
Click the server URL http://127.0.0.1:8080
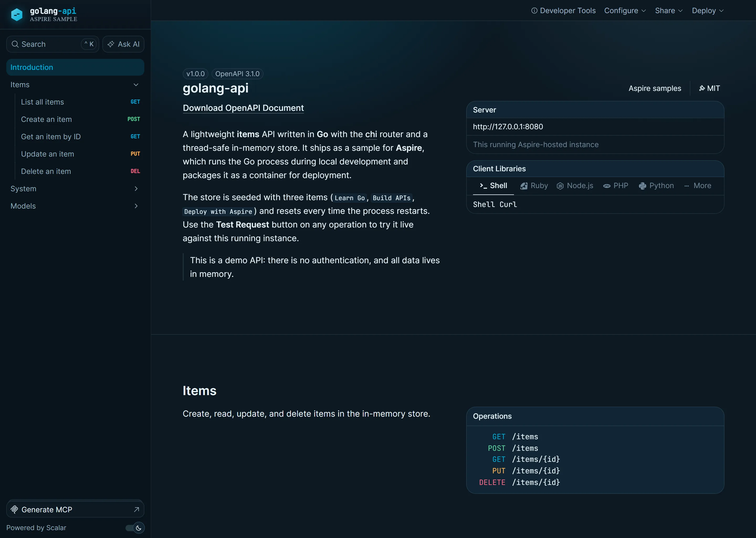point(508,127)
